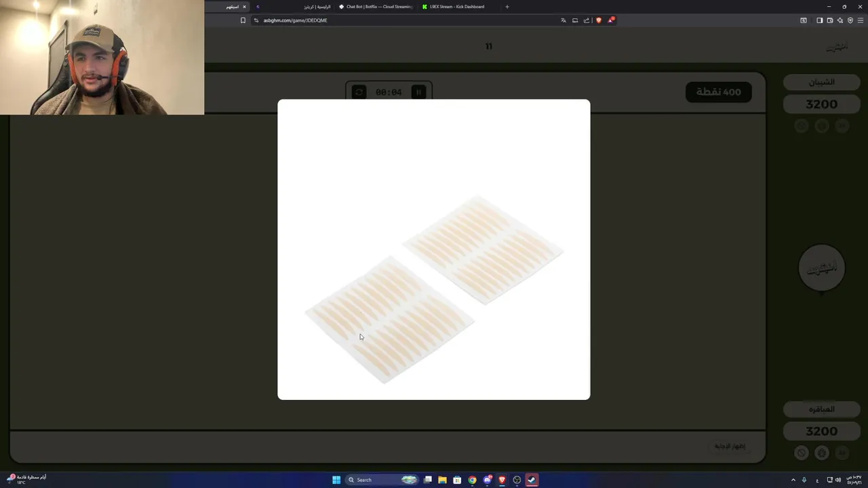Switch to the الرئيسية browser tab
868x488 pixels.
294,7
